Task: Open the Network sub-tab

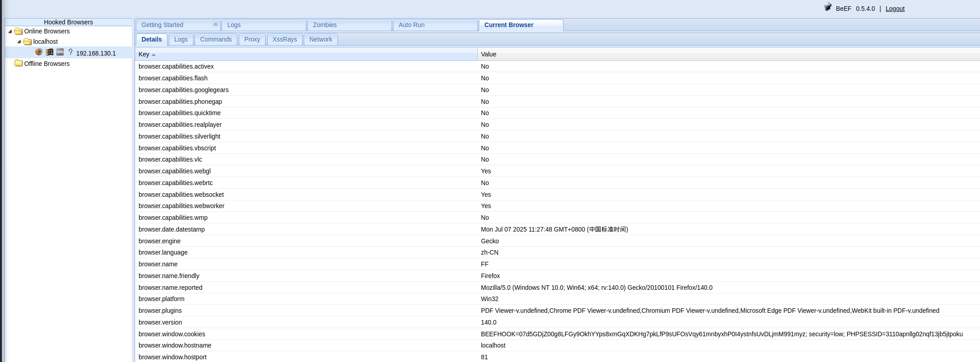Action: tap(321, 39)
